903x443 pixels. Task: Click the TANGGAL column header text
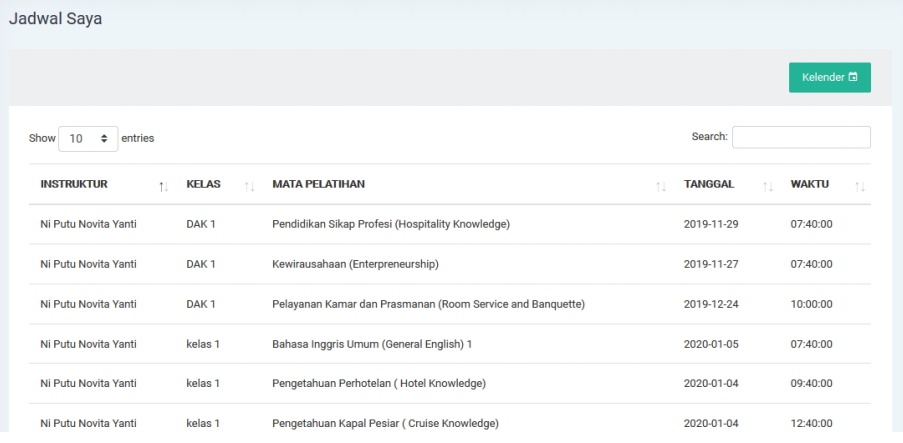(709, 184)
